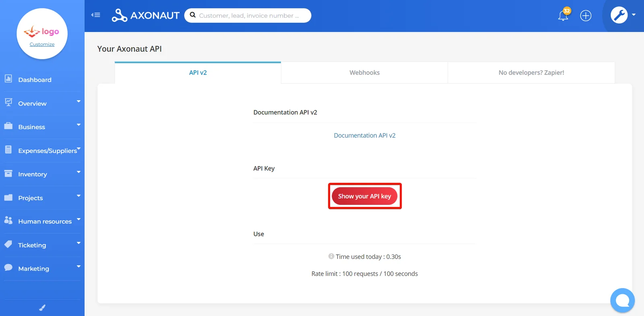644x316 pixels.
Task: Open the Documentation API v2 link
Action: [x=365, y=135]
